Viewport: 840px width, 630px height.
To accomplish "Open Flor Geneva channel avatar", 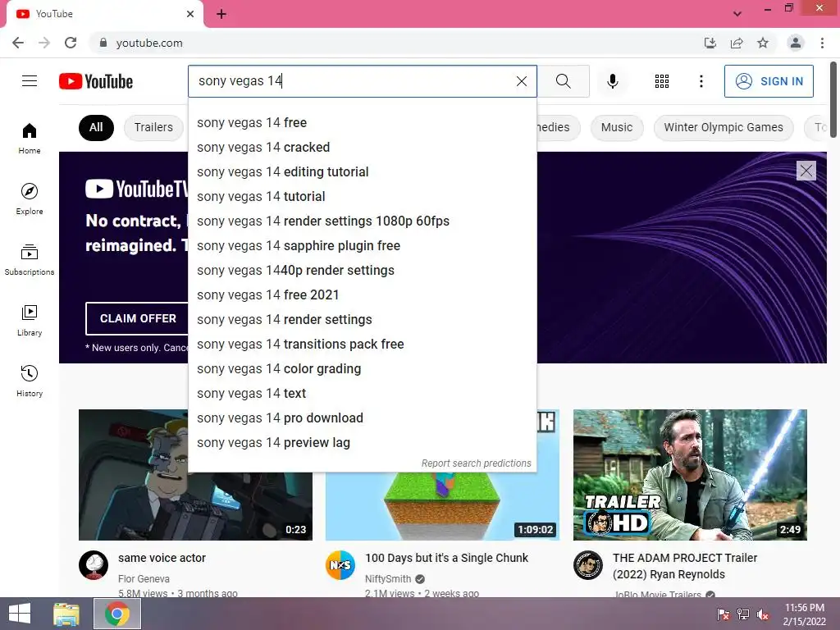I will click(94, 565).
